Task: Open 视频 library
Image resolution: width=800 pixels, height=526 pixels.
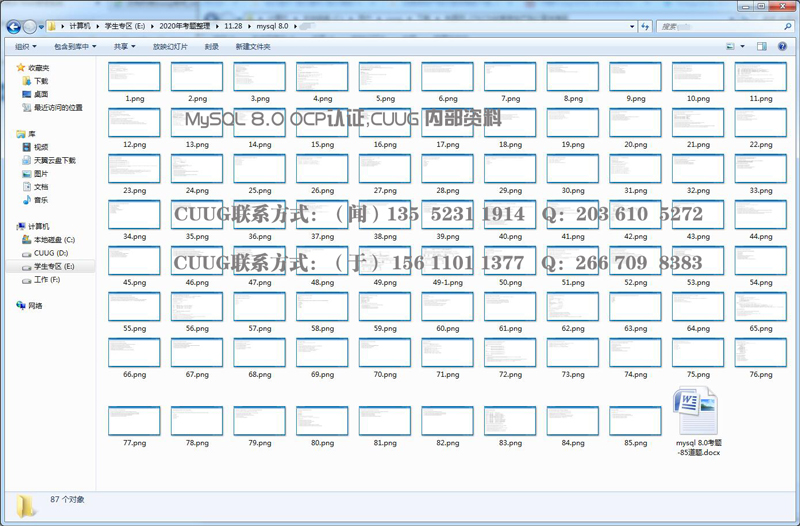Action: pos(41,147)
